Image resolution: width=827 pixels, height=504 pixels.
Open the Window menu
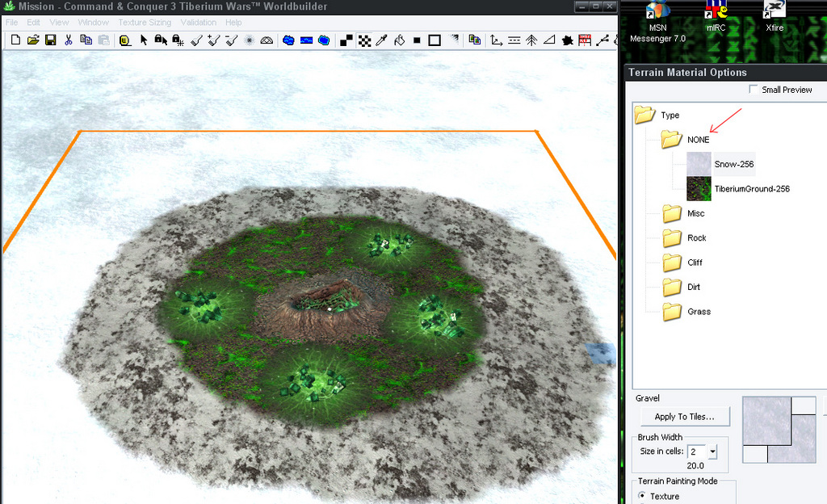coord(94,22)
